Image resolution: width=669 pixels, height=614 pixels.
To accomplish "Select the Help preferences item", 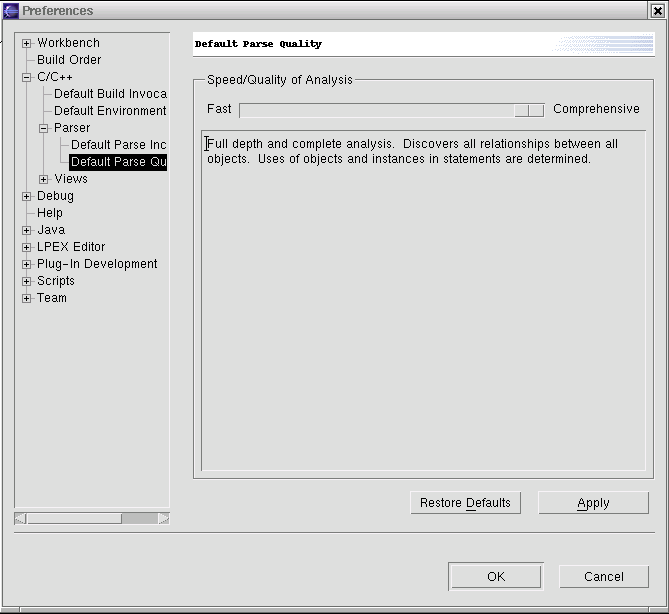I will (x=50, y=213).
